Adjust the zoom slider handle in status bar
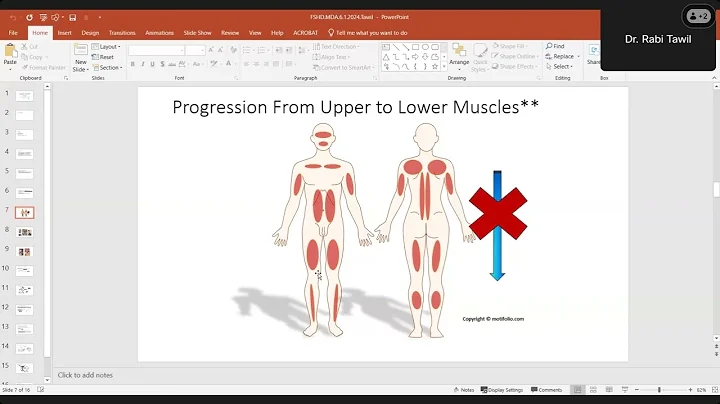720x404 pixels. click(x=659, y=390)
